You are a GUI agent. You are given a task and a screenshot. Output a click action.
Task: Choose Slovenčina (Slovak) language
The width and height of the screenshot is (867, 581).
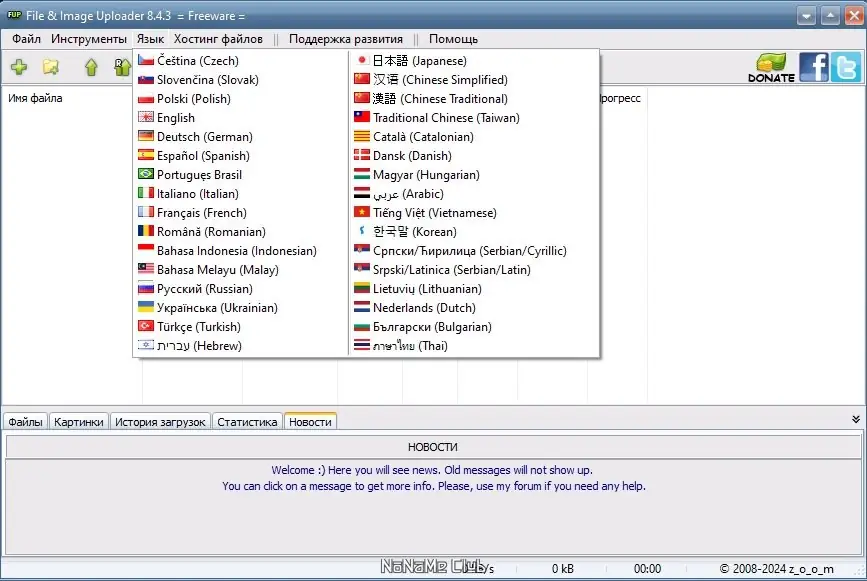click(x=241, y=80)
